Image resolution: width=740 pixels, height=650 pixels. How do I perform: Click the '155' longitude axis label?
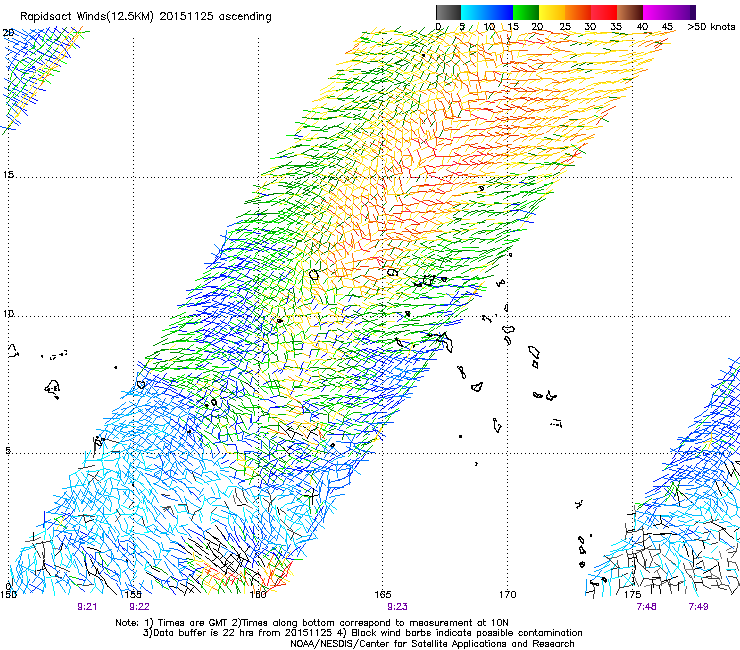click(133, 594)
